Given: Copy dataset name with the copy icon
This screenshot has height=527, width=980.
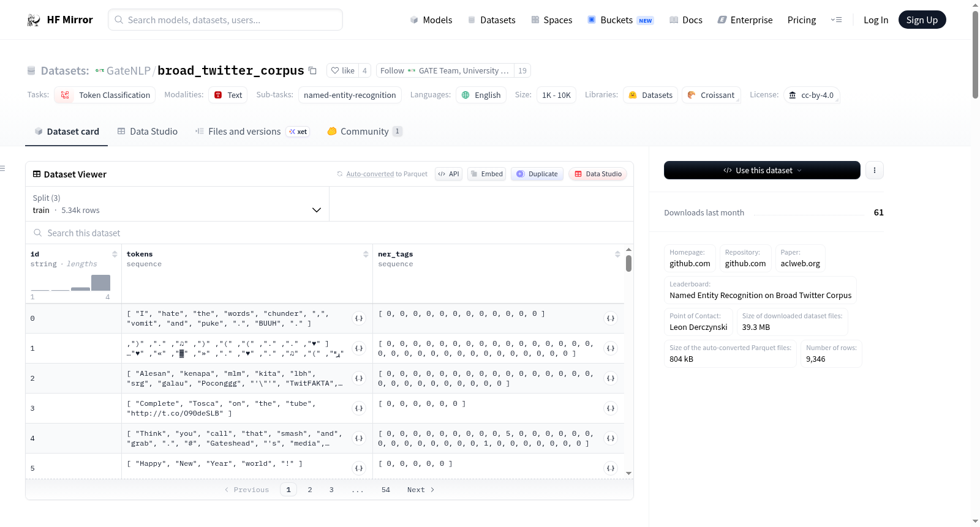Looking at the screenshot, I should click(312, 70).
